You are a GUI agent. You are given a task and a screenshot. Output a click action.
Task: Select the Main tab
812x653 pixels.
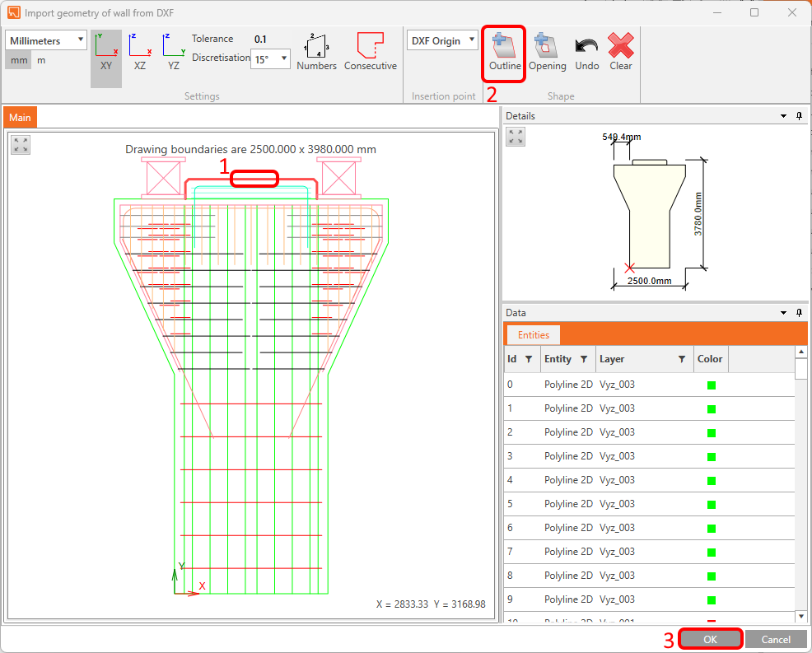click(20, 118)
